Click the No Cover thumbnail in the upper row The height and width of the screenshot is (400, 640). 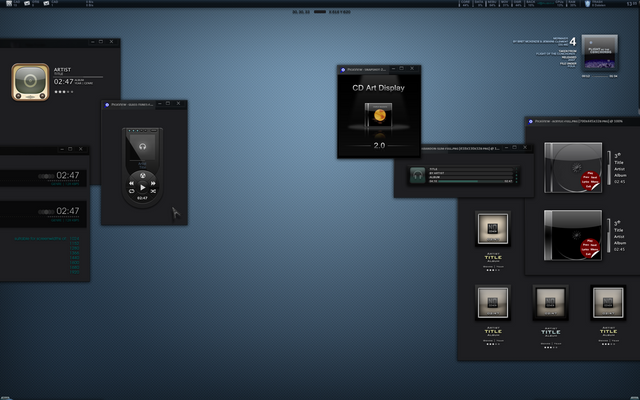tap(493, 229)
